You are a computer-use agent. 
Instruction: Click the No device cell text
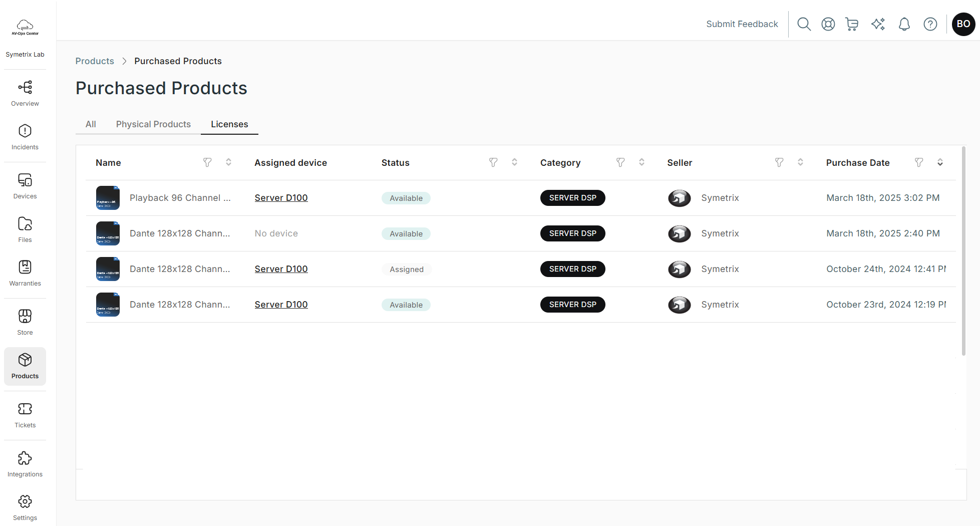(x=276, y=233)
